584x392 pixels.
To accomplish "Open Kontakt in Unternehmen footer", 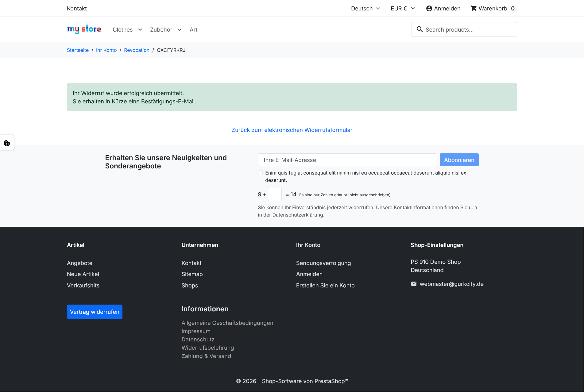I will coord(191,263).
